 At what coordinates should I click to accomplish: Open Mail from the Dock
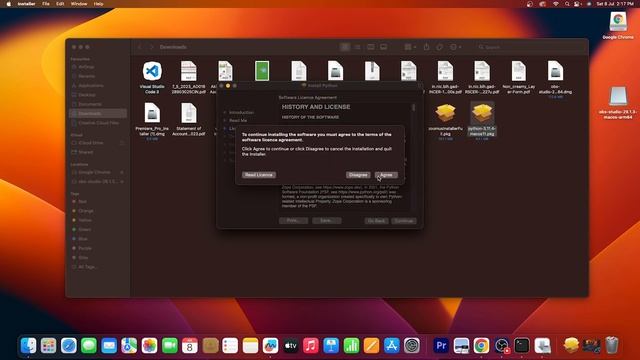(x=109, y=346)
